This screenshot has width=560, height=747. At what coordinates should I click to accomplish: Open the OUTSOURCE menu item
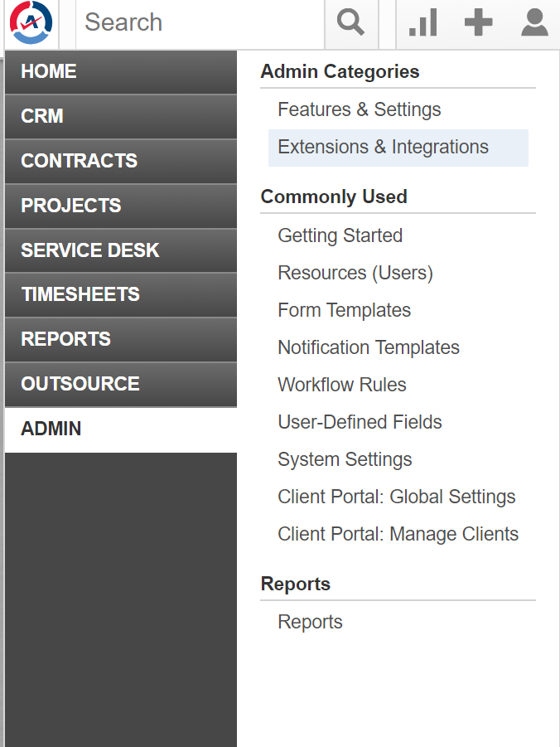click(121, 385)
